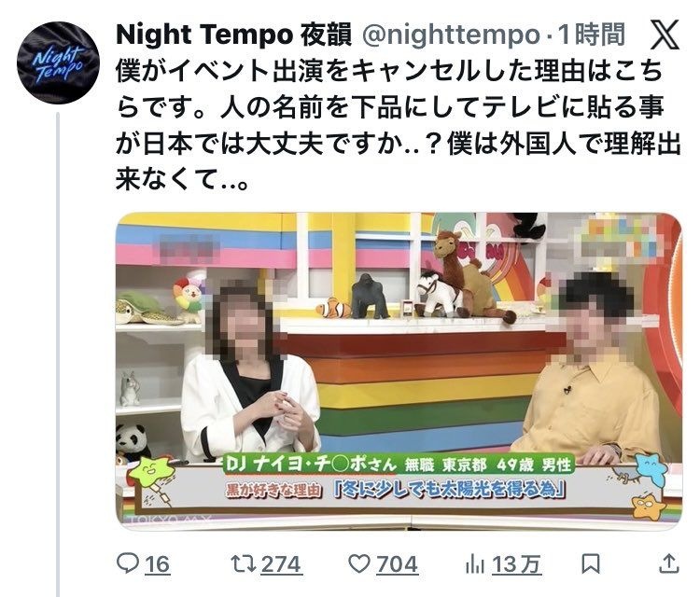Like the post with the heart icon

(x=359, y=564)
